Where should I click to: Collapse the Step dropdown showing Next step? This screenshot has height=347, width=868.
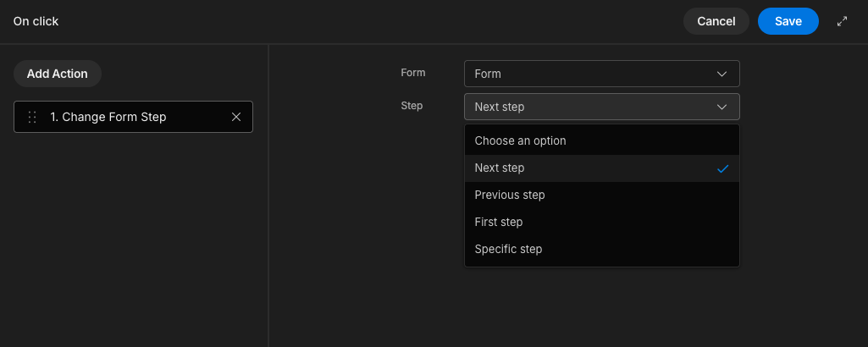click(602, 107)
